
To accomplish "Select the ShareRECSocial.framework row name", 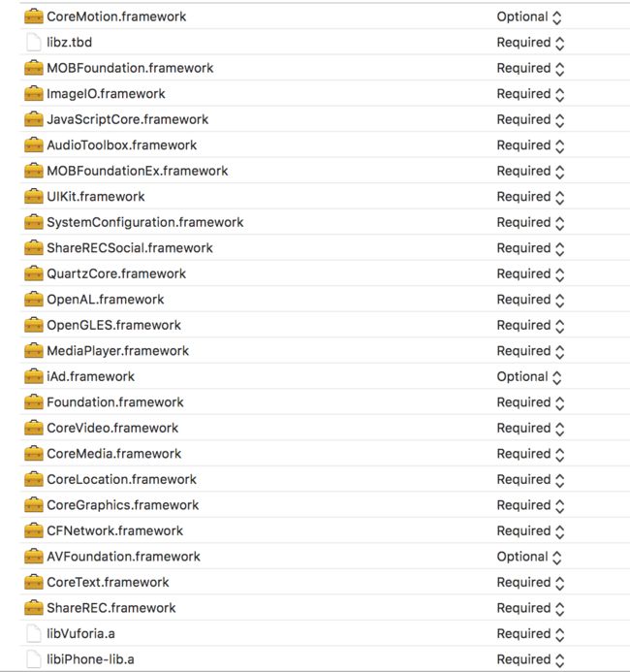I will click(130, 248).
